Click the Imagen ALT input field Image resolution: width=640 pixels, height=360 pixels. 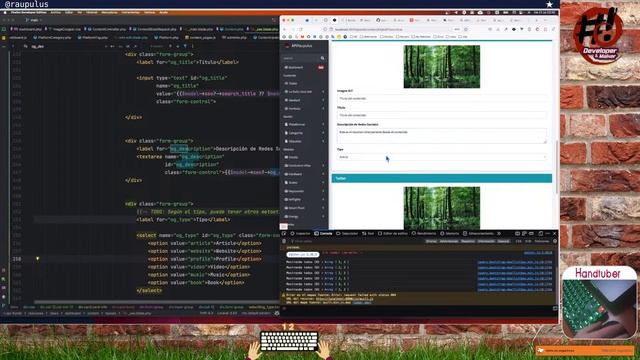442,98
